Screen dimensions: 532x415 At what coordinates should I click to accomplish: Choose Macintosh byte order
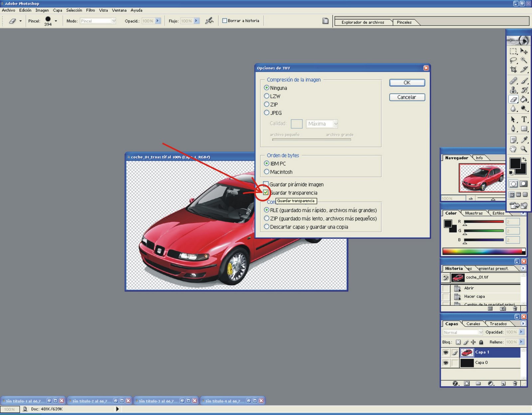tap(267, 172)
